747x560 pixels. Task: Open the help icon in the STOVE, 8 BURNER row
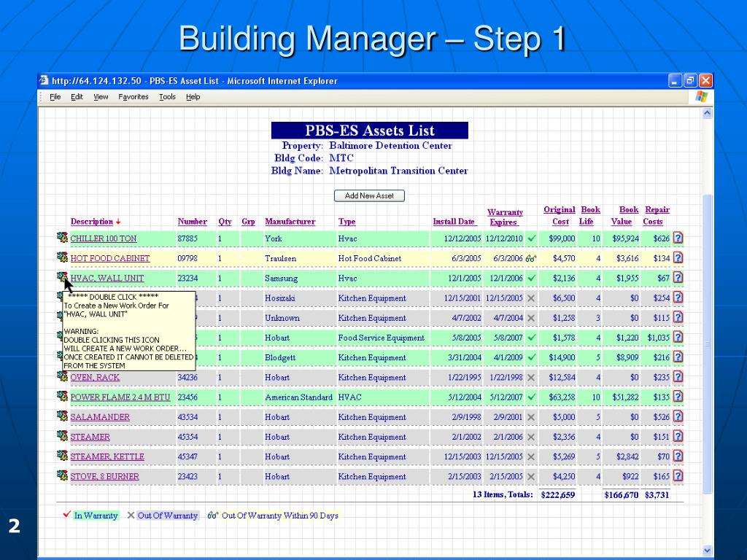point(678,475)
